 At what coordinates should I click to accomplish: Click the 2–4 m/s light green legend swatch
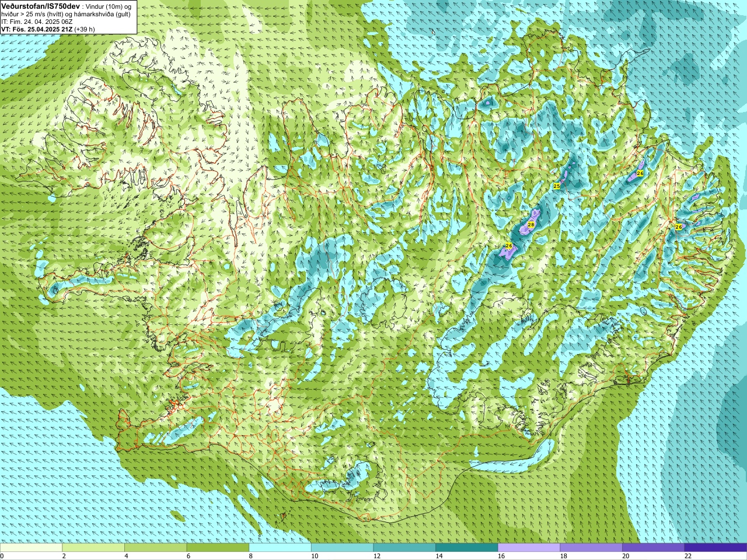(x=93, y=548)
